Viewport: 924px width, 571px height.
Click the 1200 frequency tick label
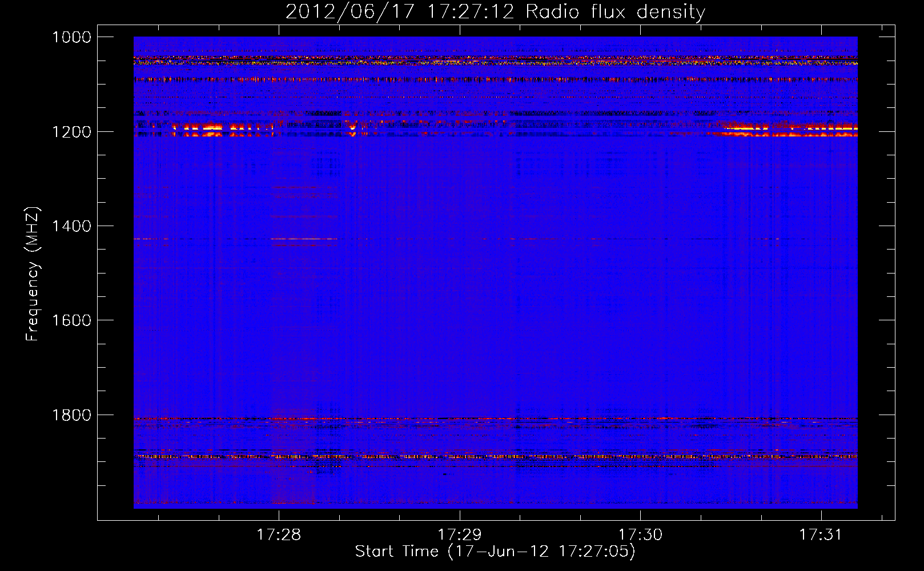71,132
